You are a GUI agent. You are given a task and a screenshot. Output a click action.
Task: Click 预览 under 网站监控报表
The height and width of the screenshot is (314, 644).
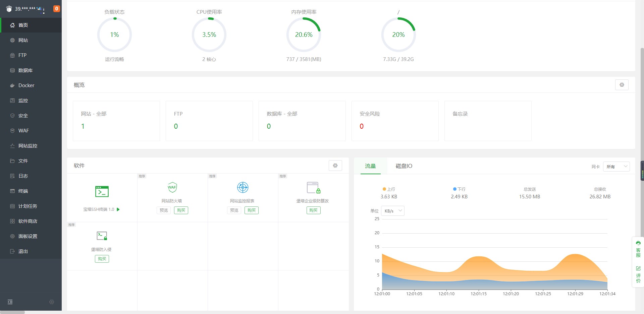(234, 210)
